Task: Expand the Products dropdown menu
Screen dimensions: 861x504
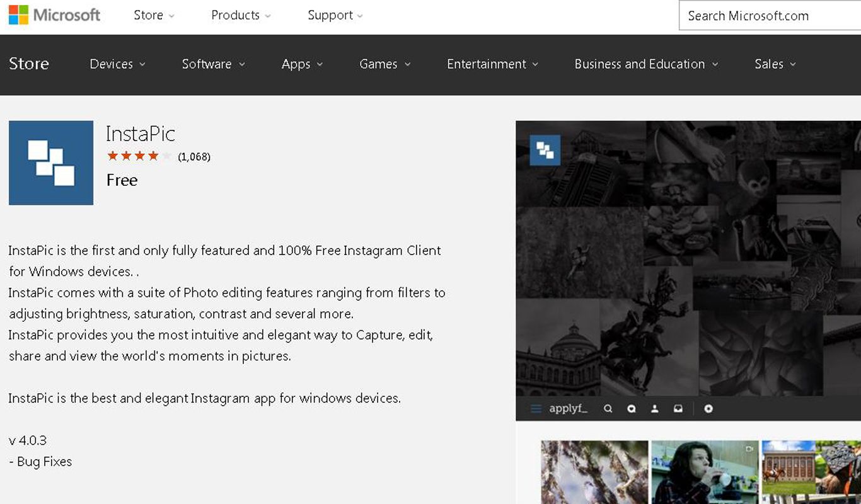Action: [x=241, y=15]
